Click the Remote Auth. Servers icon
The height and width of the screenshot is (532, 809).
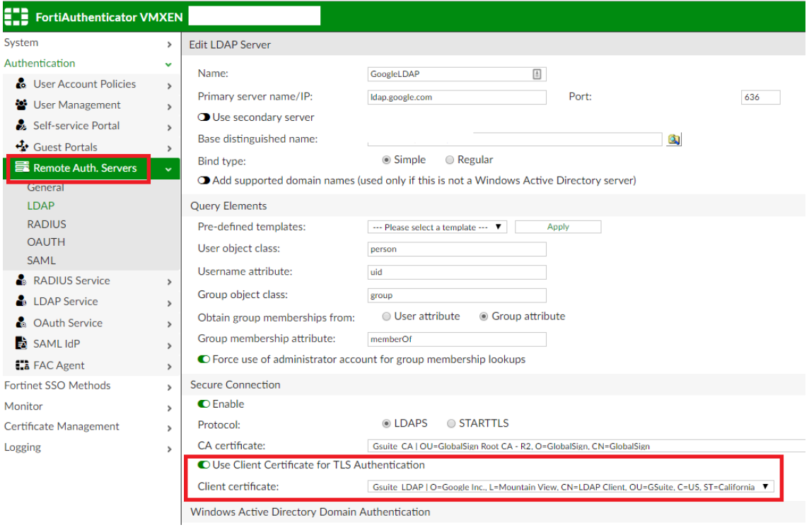[x=22, y=167]
